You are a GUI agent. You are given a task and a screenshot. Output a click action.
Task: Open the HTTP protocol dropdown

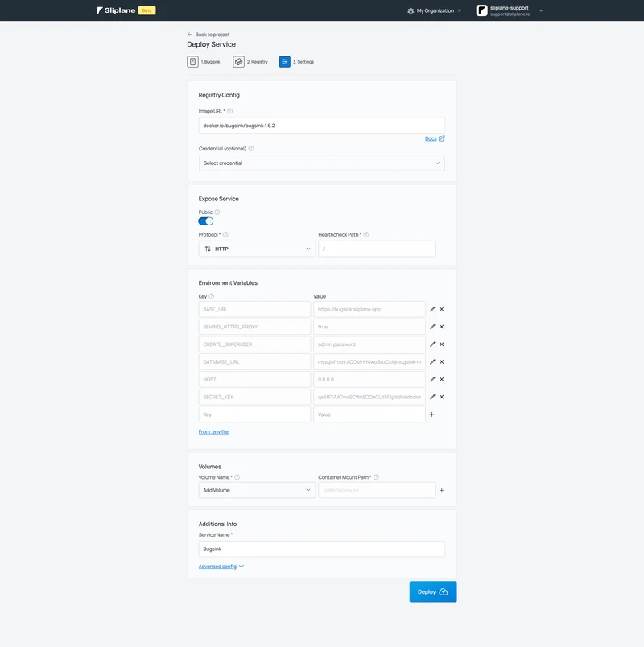click(257, 249)
